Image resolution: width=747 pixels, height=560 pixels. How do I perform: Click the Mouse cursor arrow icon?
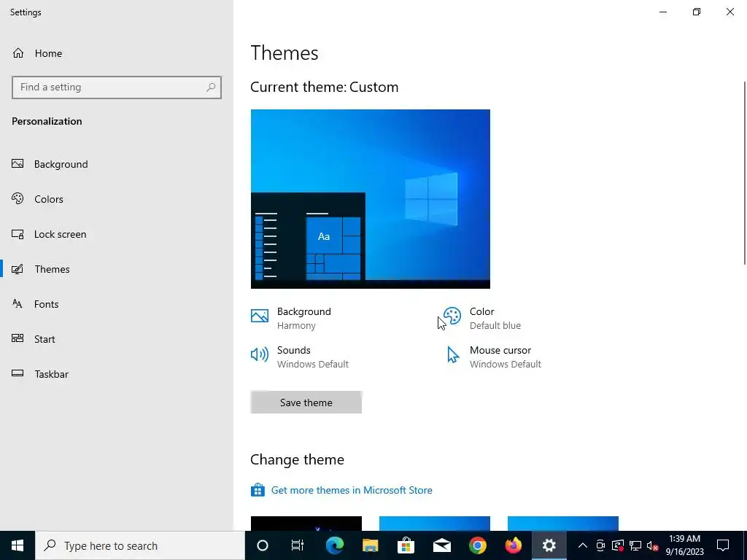tap(453, 355)
